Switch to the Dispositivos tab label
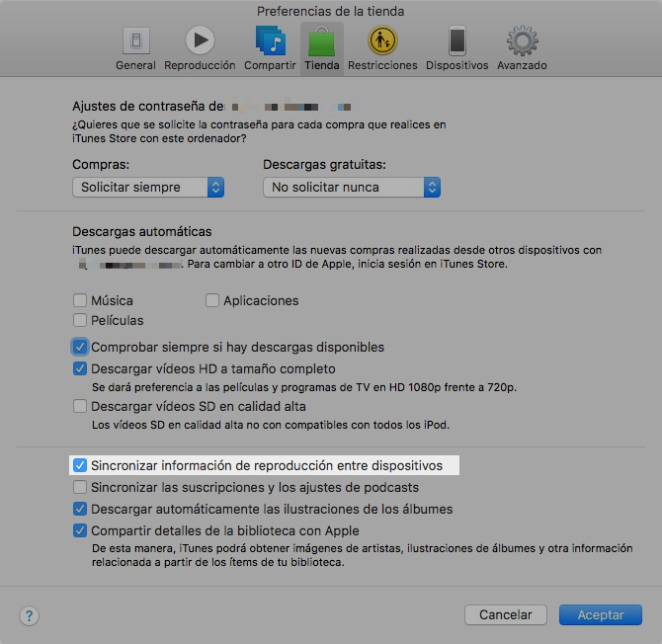662x644 pixels. [x=457, y=65]
